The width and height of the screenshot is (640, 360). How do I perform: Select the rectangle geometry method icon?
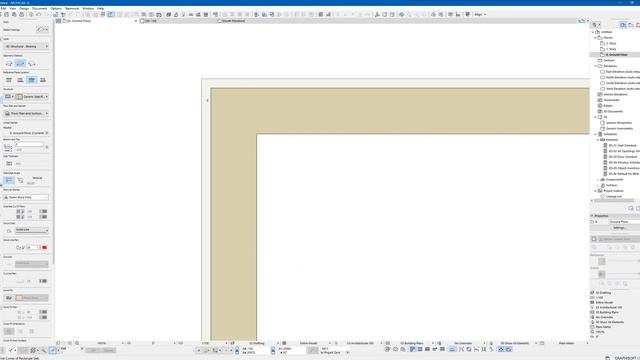tap(20, 63)
